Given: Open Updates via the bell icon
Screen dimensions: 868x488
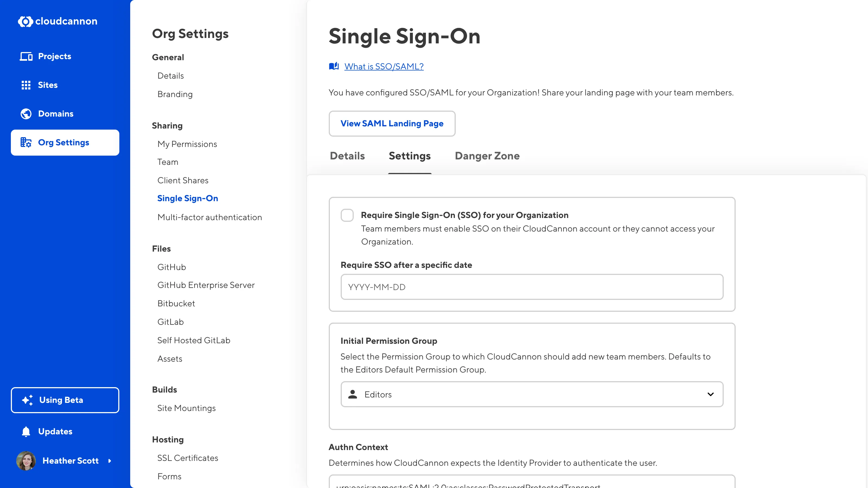Looking at the screenshot, I should tap(26, 431).
